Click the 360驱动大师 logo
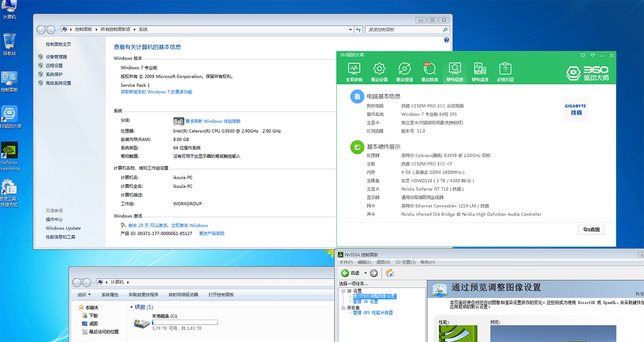 coord(588,73)
